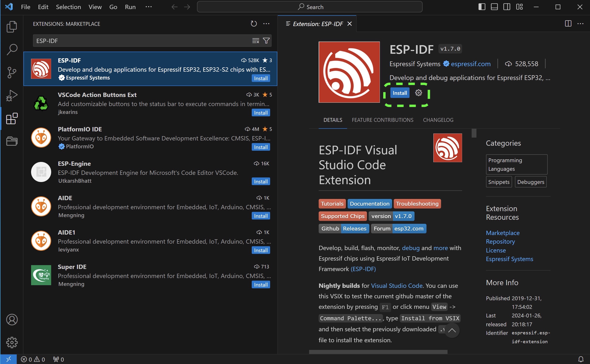
Task: Clear extensions search results
Action: [256, 41]
